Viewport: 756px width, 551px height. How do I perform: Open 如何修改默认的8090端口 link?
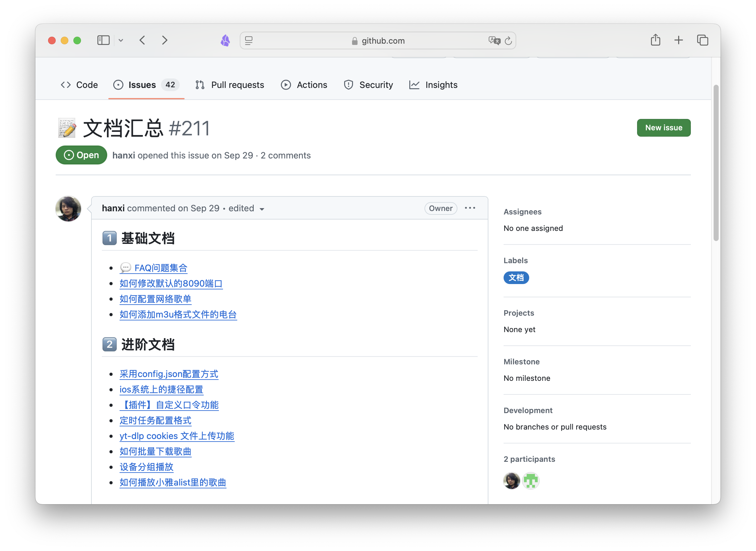click(x=171, y=283)
